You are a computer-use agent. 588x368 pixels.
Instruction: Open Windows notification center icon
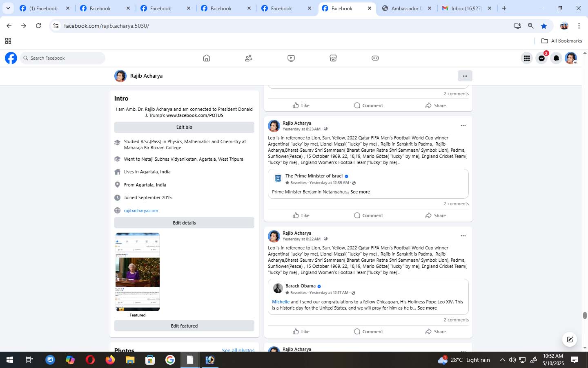pyautogui.click(x=575, y=360)
